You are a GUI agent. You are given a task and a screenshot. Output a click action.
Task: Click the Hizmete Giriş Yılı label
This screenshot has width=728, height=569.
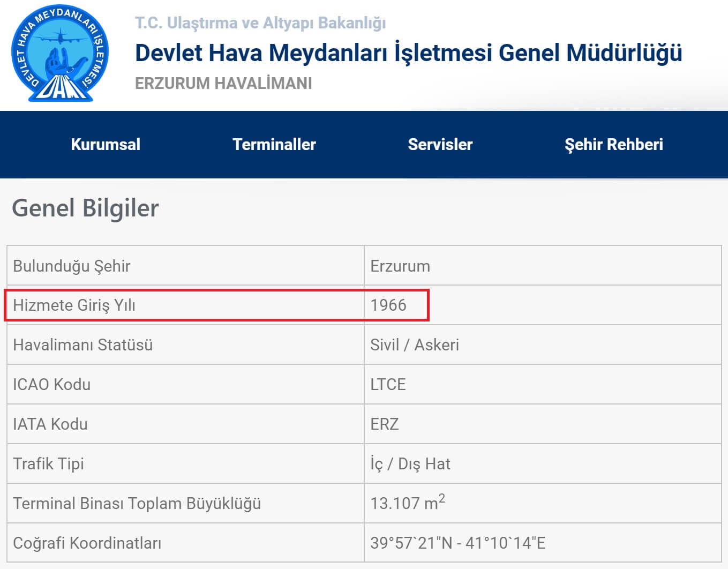click(74, 305)
